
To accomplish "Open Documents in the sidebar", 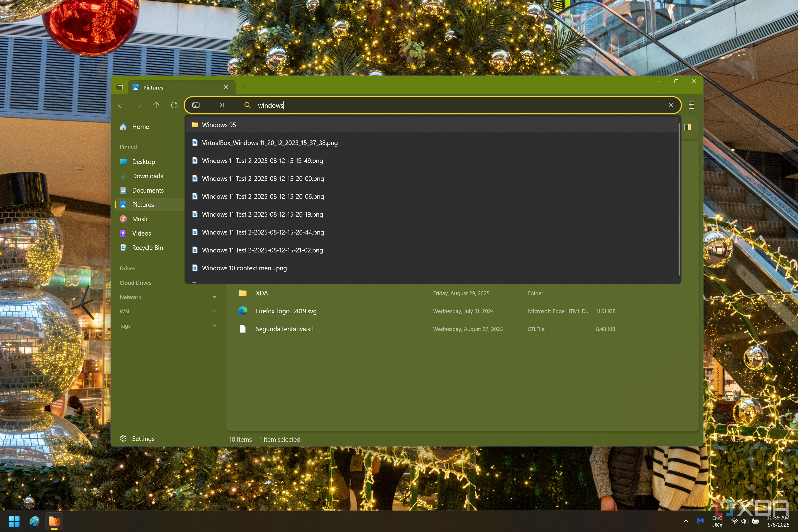I will click(x=150, y=190).
